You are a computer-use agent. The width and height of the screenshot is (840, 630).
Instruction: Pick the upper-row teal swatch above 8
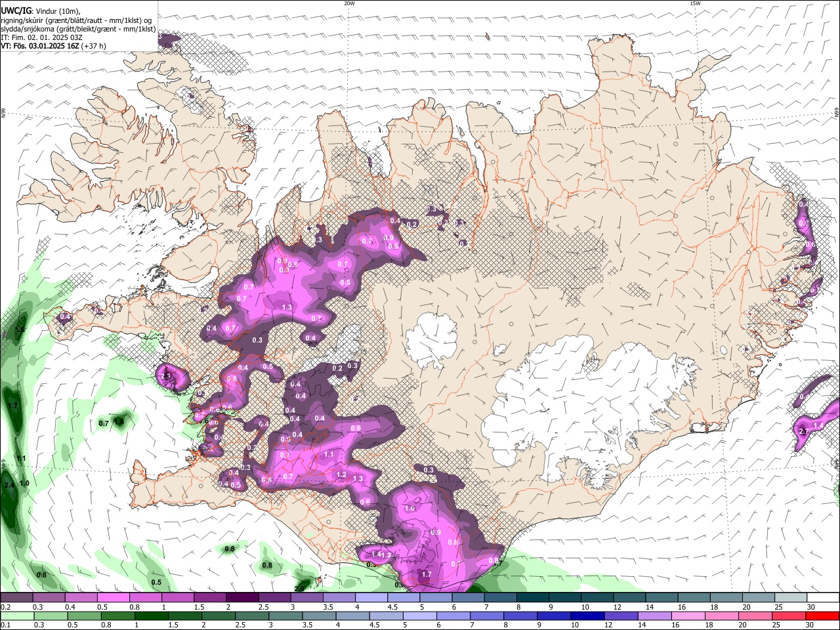tap(532, 598)
